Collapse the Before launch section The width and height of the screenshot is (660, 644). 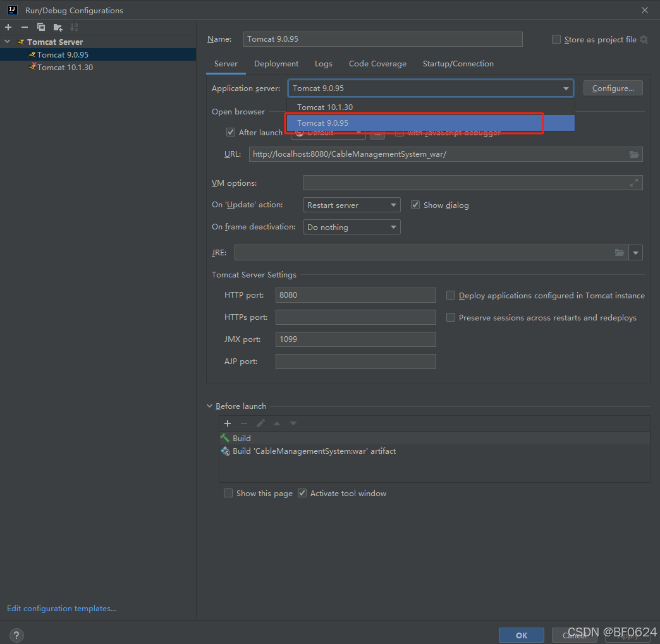[210, 406]
